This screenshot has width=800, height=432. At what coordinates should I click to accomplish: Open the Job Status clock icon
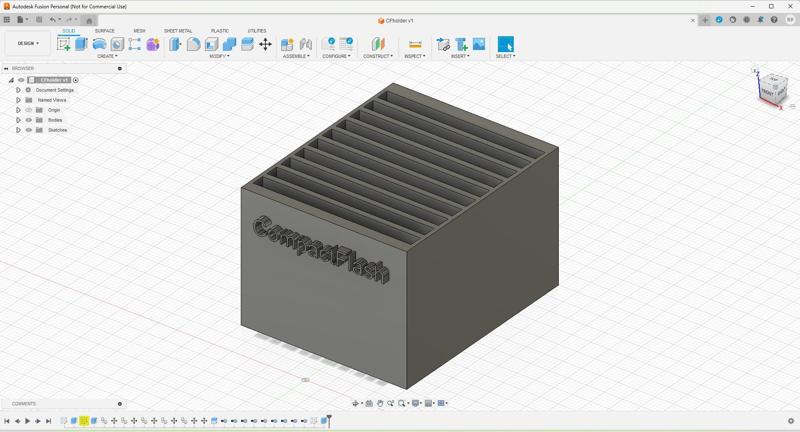tap(746, 20)
